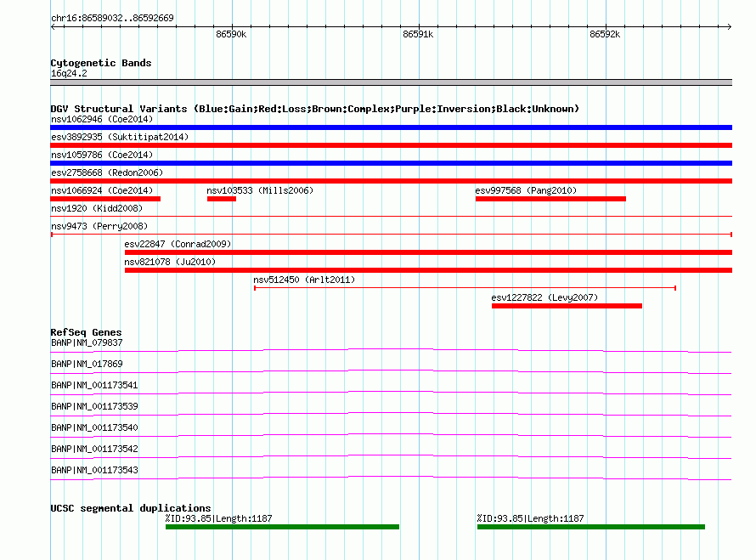The width and height of the screenshot is (756, 560).
Task: Click BANP|NM_001173539 gene label
Action: click(94, 406)
